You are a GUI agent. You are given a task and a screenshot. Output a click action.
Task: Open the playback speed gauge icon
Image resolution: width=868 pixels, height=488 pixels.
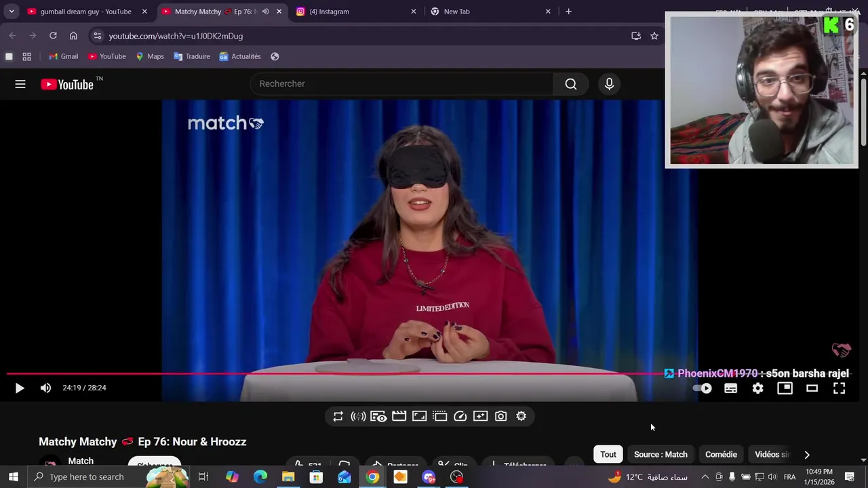point(460,416)
